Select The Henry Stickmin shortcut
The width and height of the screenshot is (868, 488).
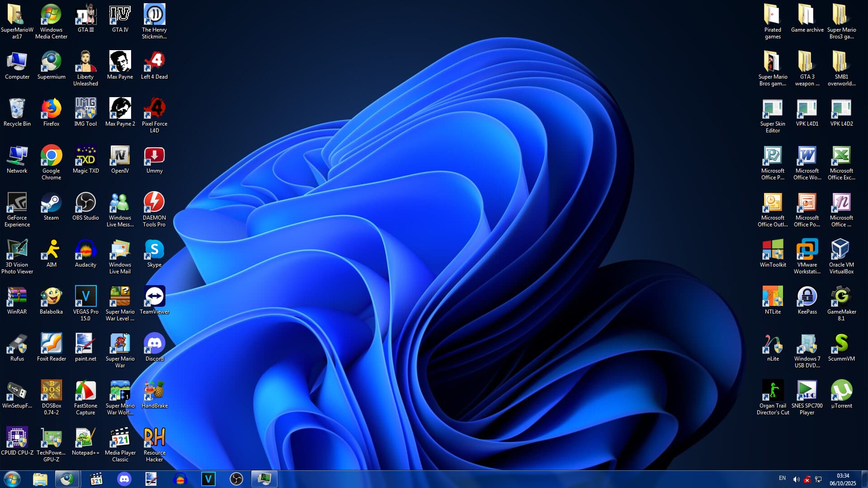tap(154, 22)
